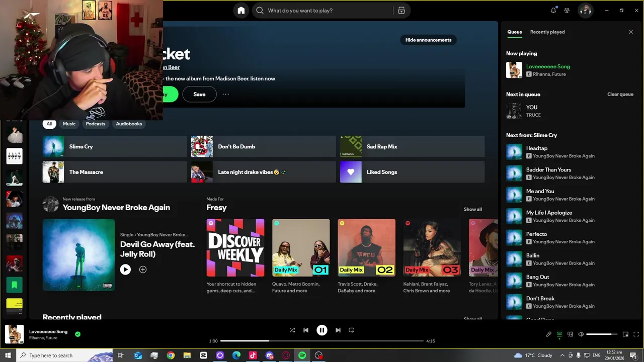Adjust the volume slider
This screenshot has height=362, width=644.
coord(602,334)
